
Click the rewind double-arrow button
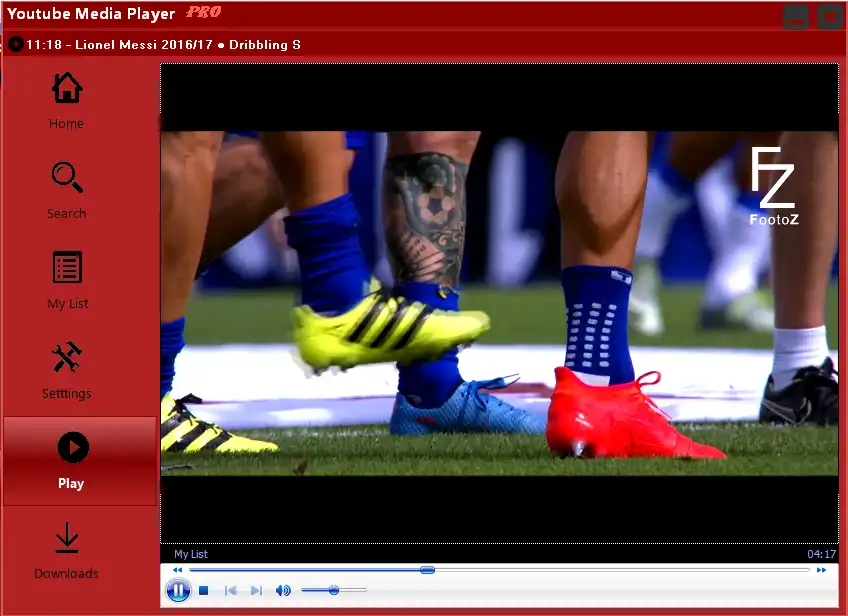177,570
